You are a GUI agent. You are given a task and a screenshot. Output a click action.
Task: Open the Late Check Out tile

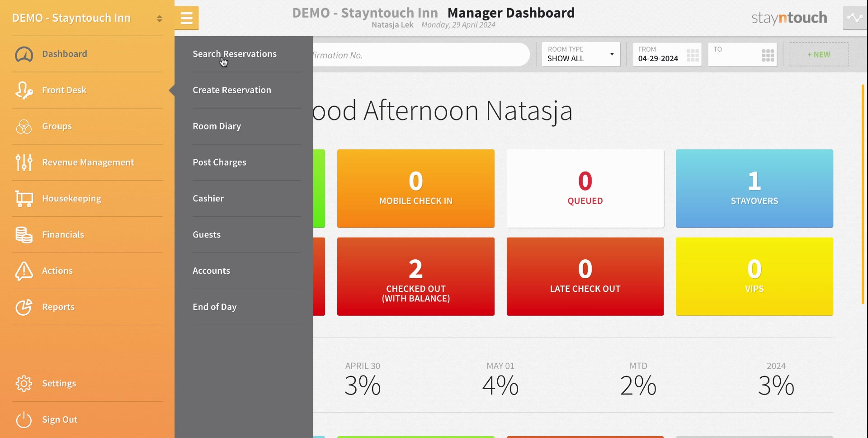coord(585,276)
